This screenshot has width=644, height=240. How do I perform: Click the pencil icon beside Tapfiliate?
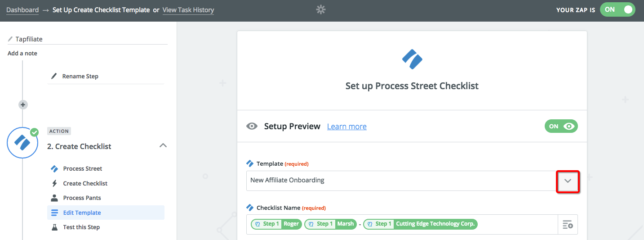click(x=10, y=39)
